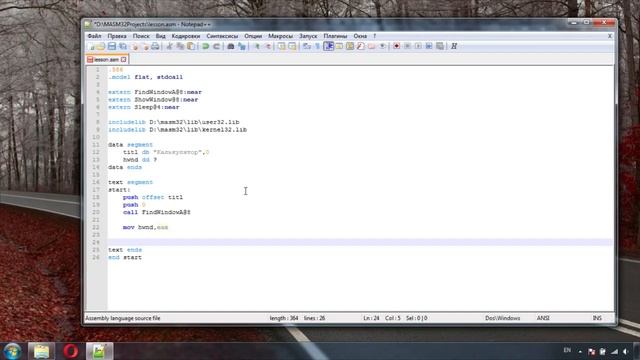The width and height of the screenshot is (640, 360).
Task: Click the Copy toolbar icon
Action: [x=180, y=47]
